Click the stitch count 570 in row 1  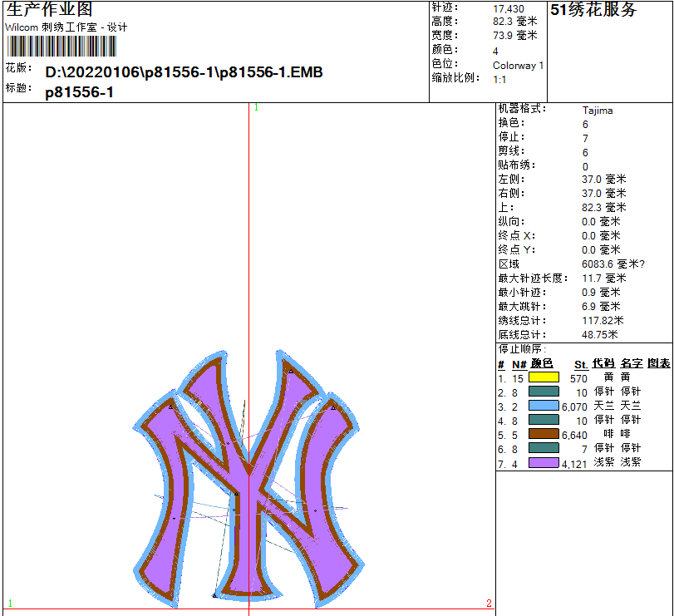coord(578,379)
